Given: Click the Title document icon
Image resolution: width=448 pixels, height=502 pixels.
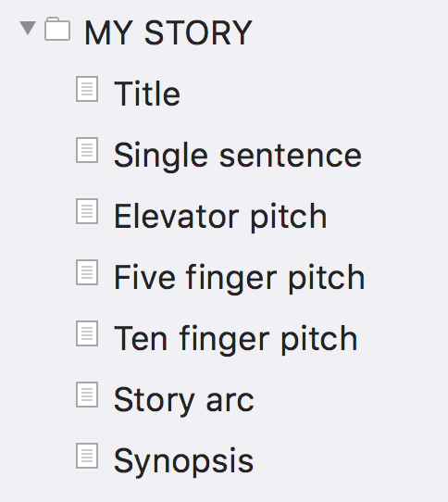Looking at the screenshot, I should (87, 89).
